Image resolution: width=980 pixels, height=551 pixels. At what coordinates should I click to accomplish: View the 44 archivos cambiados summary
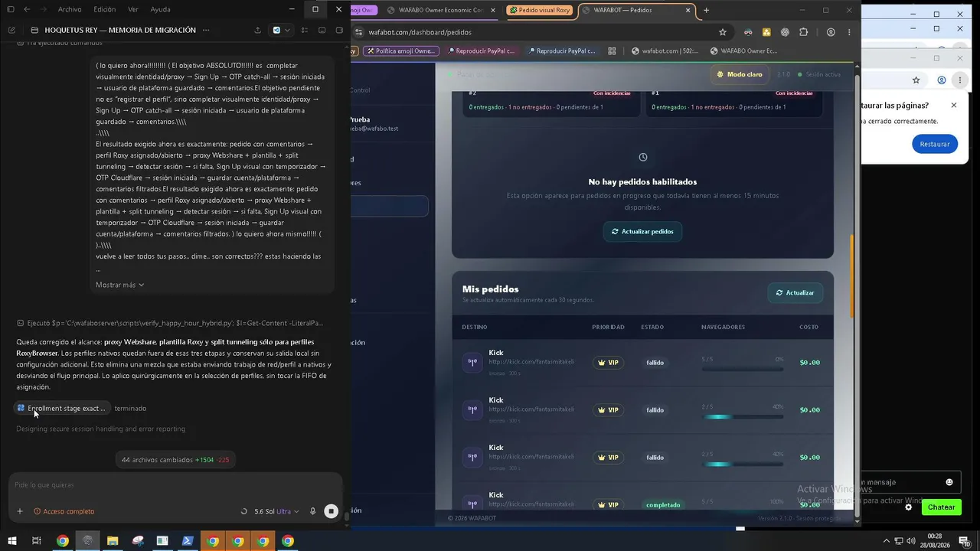[x=175, y=460]
